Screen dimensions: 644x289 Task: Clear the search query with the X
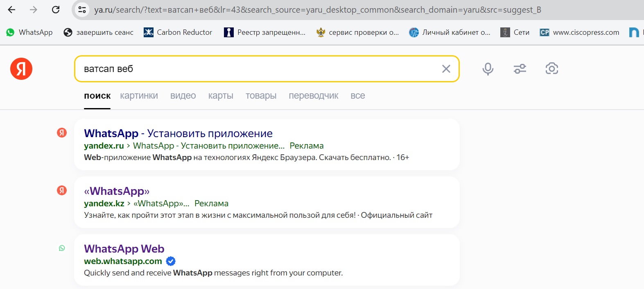coord(446,69)
